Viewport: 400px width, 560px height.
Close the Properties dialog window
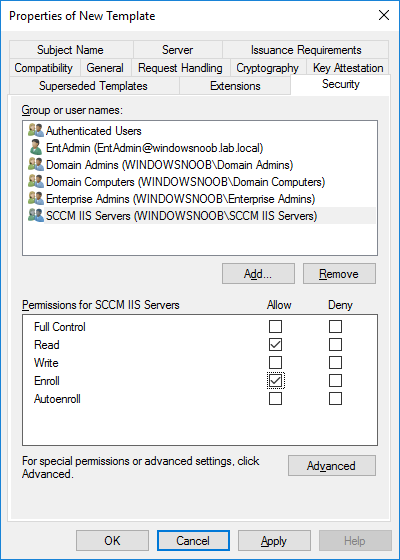pyautogui.click(x=384, y=15)
